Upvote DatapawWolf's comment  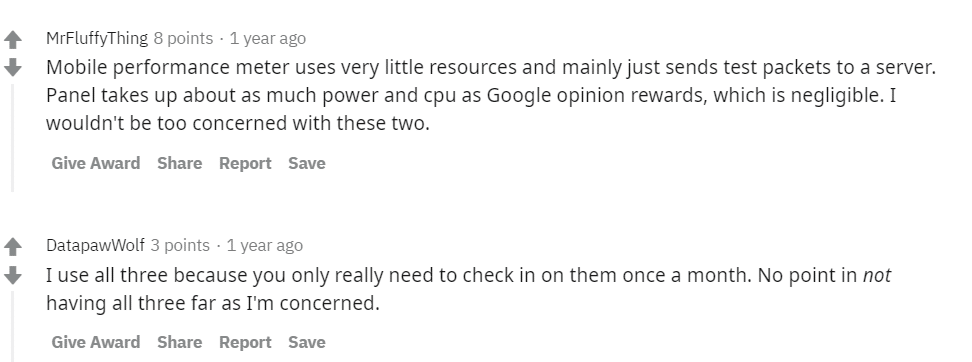[x=12, y=247]
